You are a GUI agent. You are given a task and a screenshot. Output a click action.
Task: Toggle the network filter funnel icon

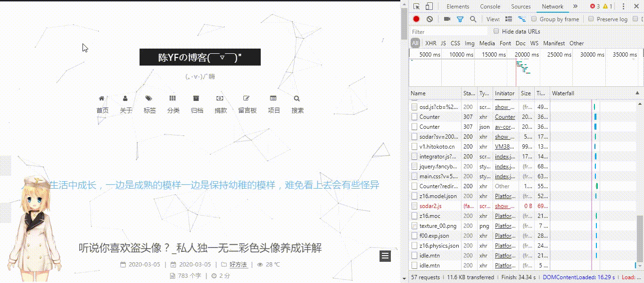pos(460,19)
